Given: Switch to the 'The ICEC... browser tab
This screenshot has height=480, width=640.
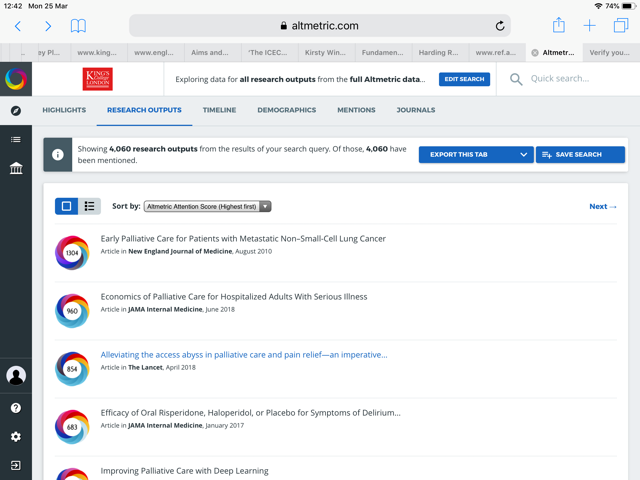Looking at the screenshot, I should (x=269, y=53).
